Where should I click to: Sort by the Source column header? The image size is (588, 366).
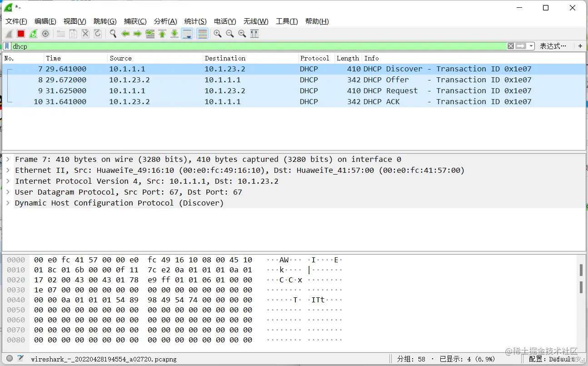point(155,58)
